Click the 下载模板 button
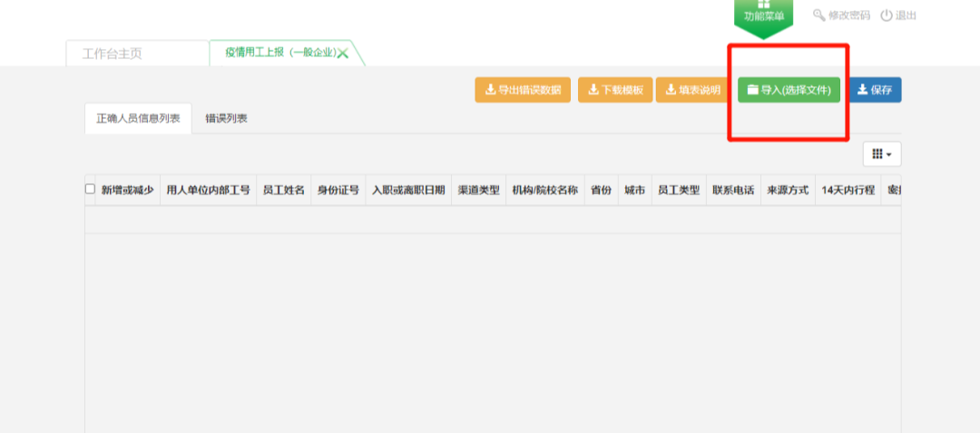This screenshot has width=980, height=433. click(x=615, y=90)
